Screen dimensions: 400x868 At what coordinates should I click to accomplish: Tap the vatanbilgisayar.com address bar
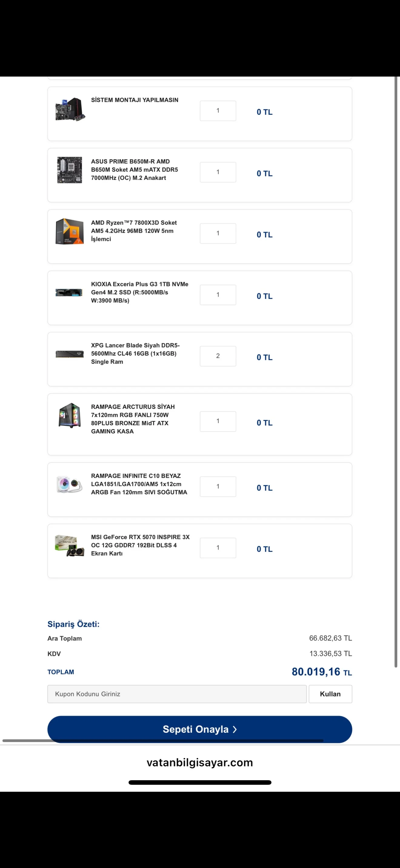click(200, 763)
